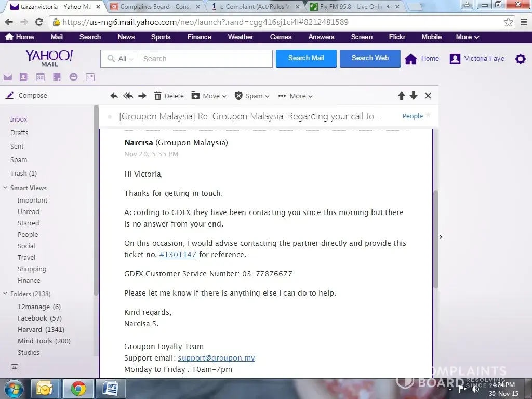Click in the mail Search input field
Screen dimensions: 532x399
point(205,59)
